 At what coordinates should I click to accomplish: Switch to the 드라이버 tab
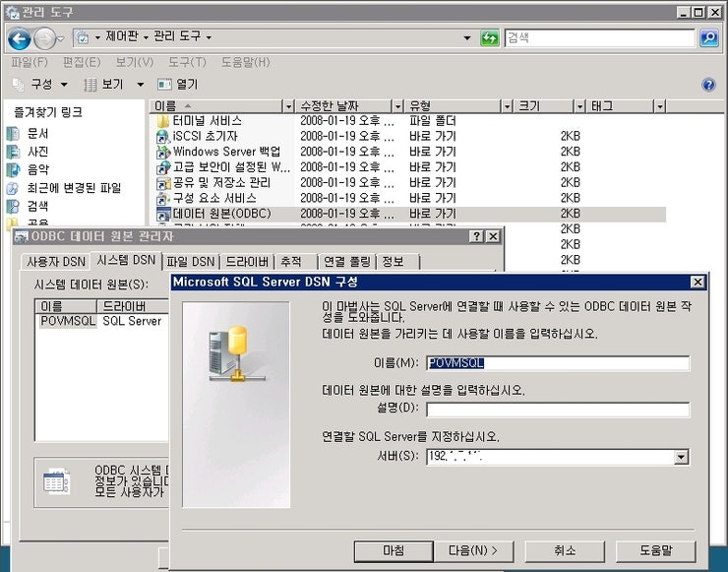click(x=247, y=262)
